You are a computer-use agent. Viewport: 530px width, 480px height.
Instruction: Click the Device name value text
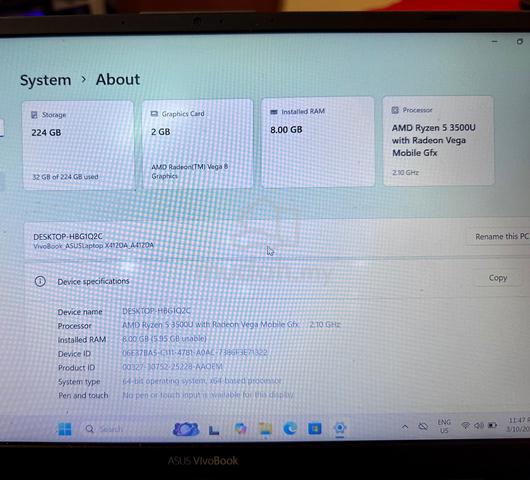(x=156, y=311)
